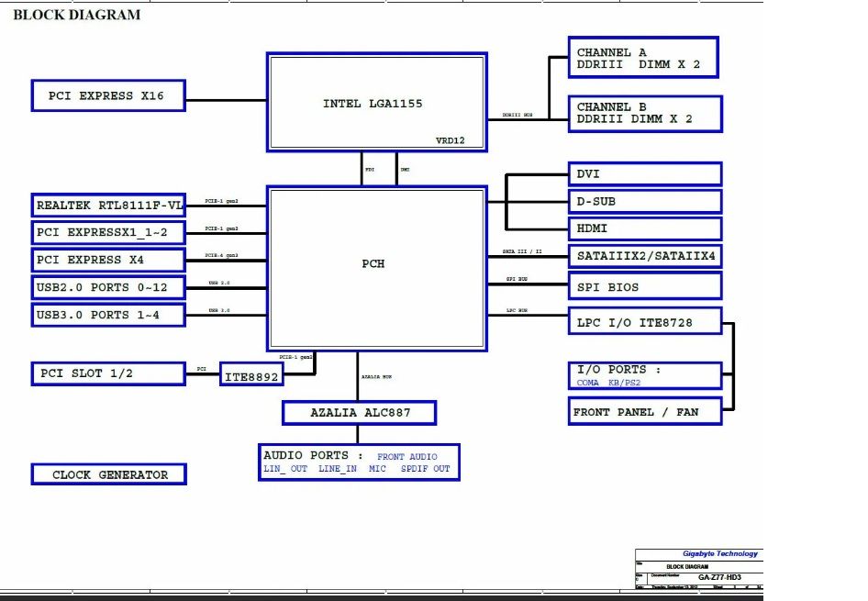Click the ITE8892 block
This screenshot has width=868, height=601.
pyautogui.click(x=251, y=374)
